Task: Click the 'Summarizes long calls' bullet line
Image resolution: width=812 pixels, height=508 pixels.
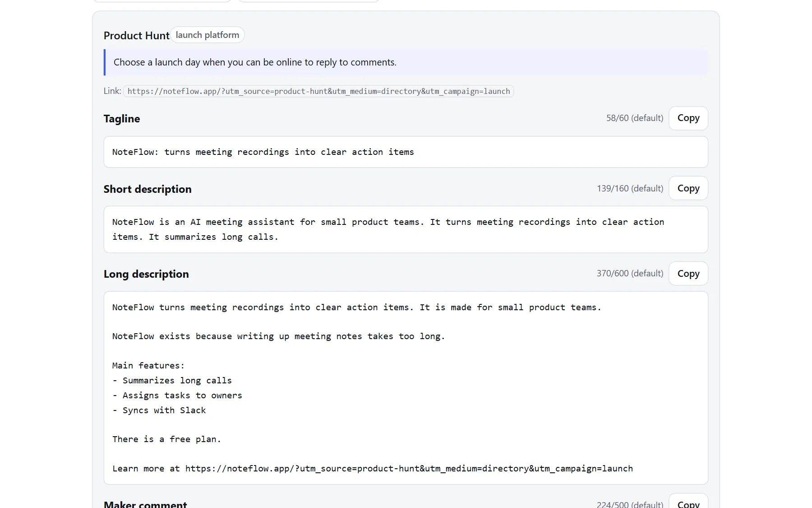Action: click(172, 381)
